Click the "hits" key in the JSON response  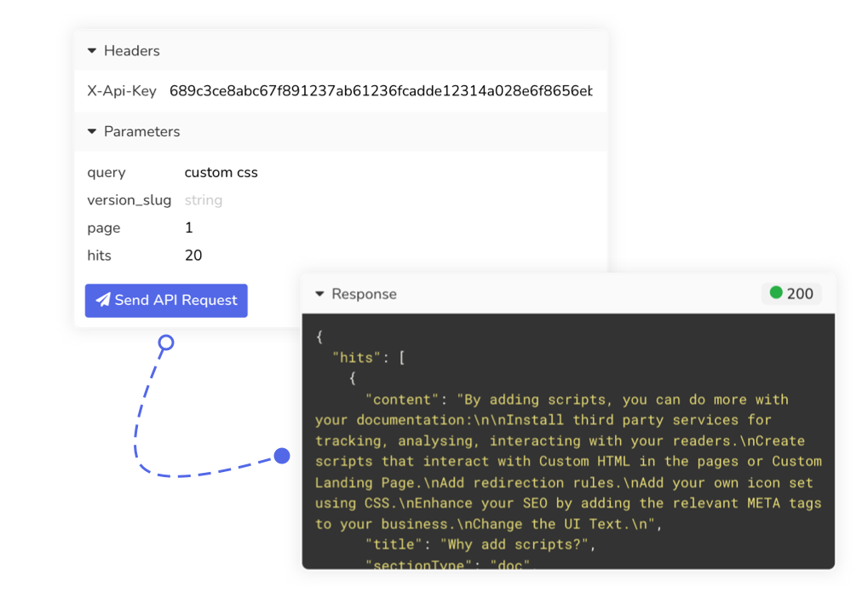point(353,358)
